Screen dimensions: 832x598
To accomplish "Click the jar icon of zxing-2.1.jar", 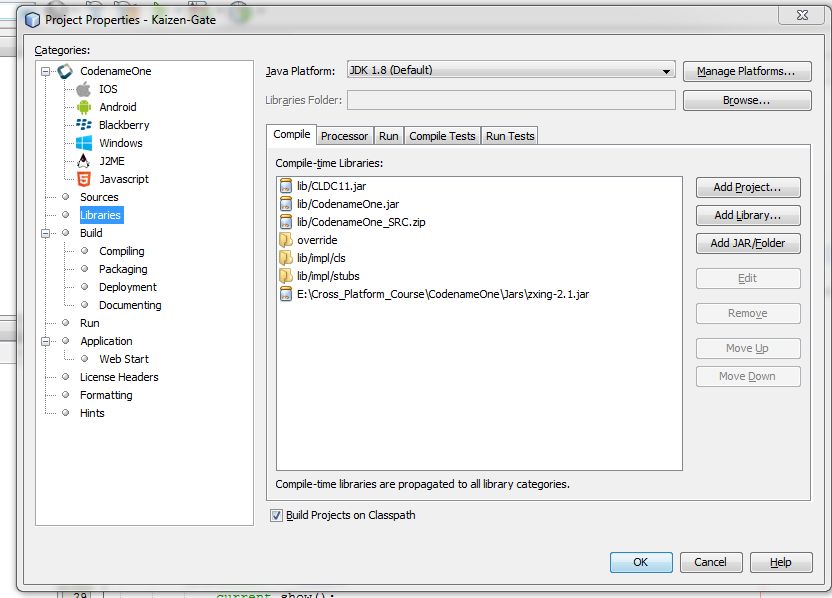I will 285,294.
